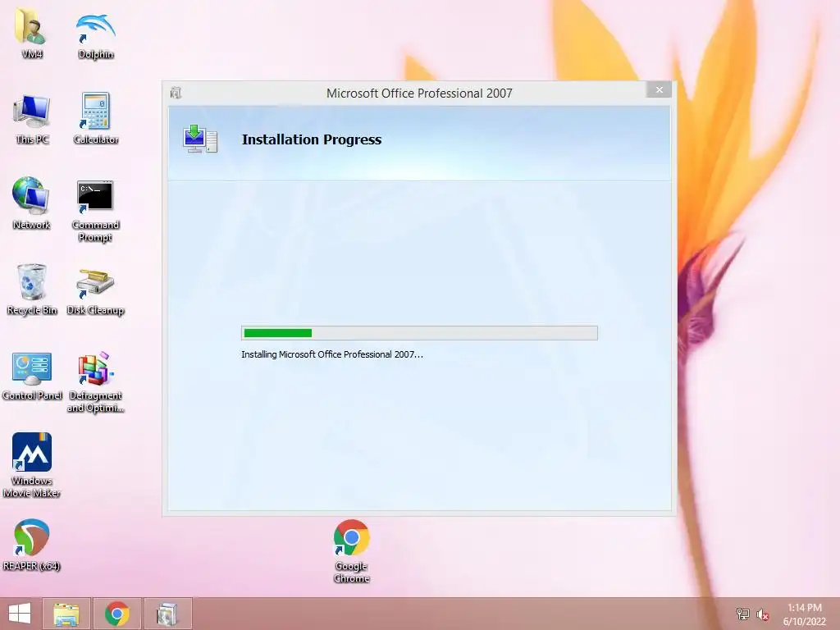Click the installation computer icon in header

pyautogui.click(x=200, y=139)
